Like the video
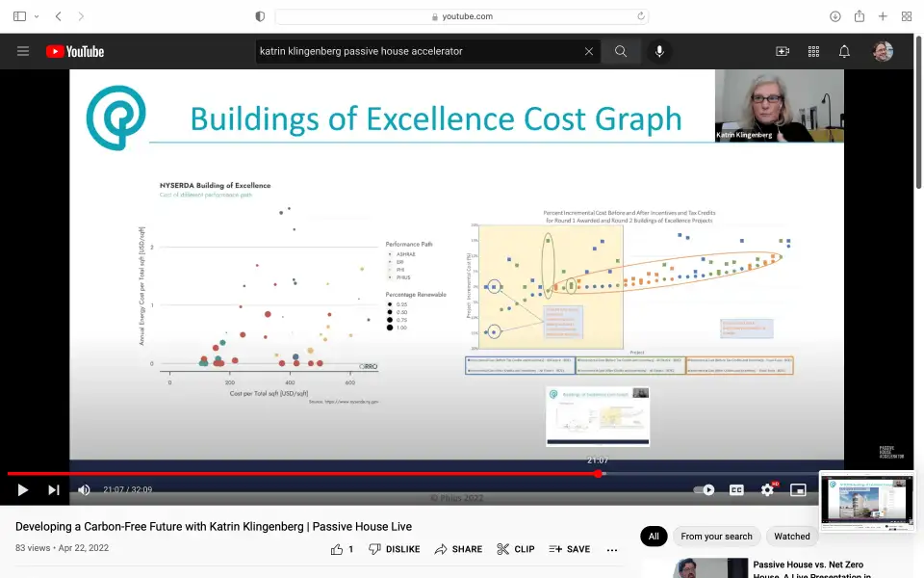This screenshot has width=924, height=578. (x=342, y=549)
